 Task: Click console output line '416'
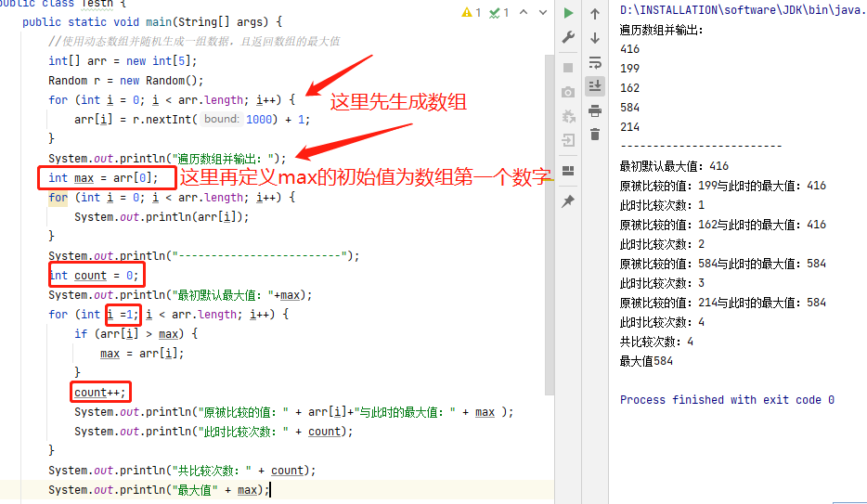coord(629,49)
